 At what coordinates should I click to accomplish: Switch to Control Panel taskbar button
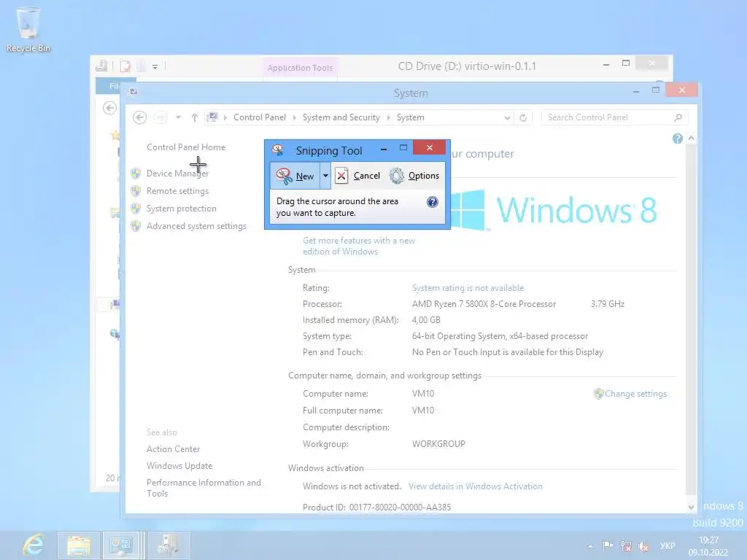123,545
